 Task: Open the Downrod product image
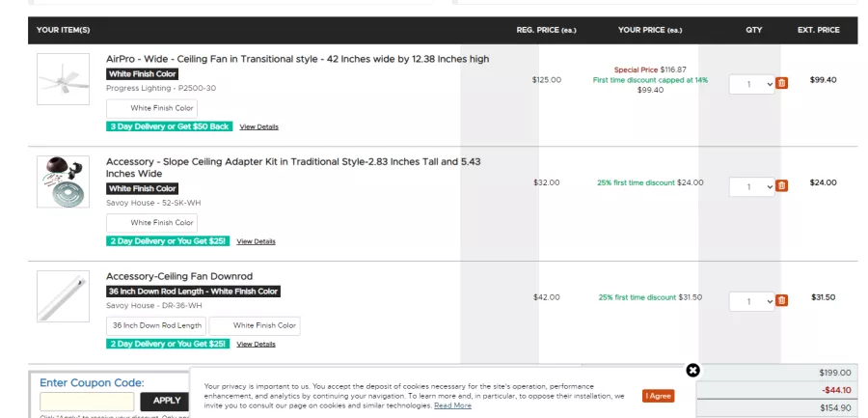[63, 296]
